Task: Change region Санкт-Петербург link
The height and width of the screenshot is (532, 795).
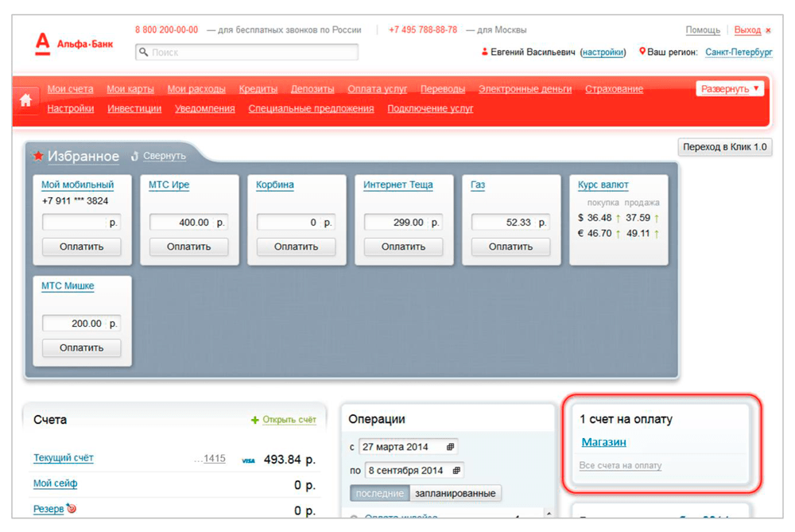Action: [739, 52]
